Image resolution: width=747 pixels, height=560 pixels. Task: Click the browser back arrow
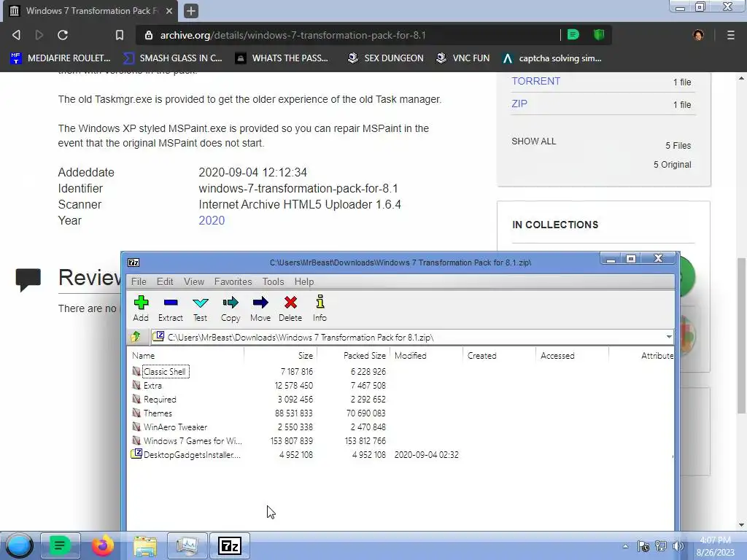tap(16, 35)
